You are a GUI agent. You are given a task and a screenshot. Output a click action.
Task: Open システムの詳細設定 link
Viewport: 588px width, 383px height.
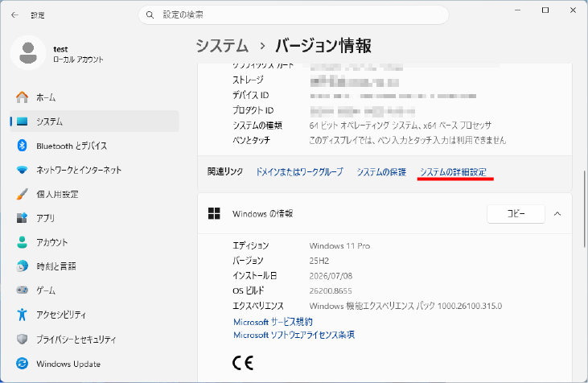pyautogui.click(x=453, y=172)
